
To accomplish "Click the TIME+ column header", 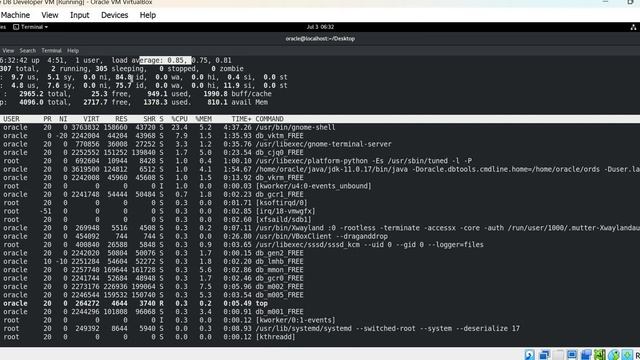I will tap(241, 119).
